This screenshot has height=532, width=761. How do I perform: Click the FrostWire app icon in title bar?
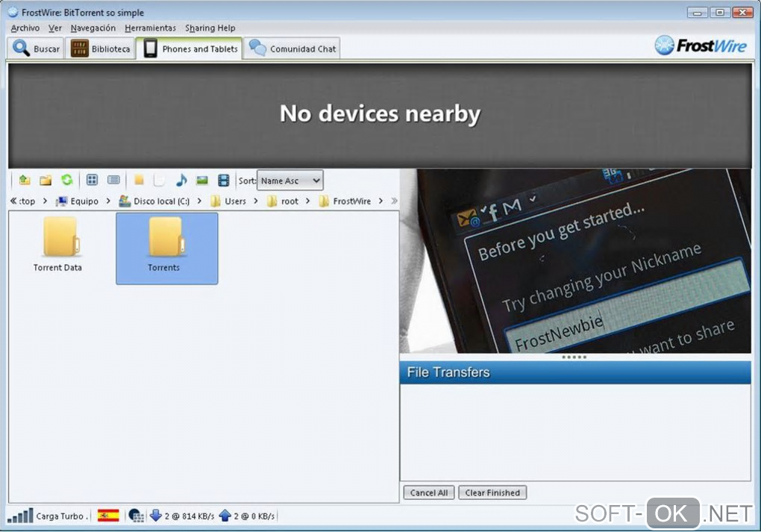tap(13, 12)
